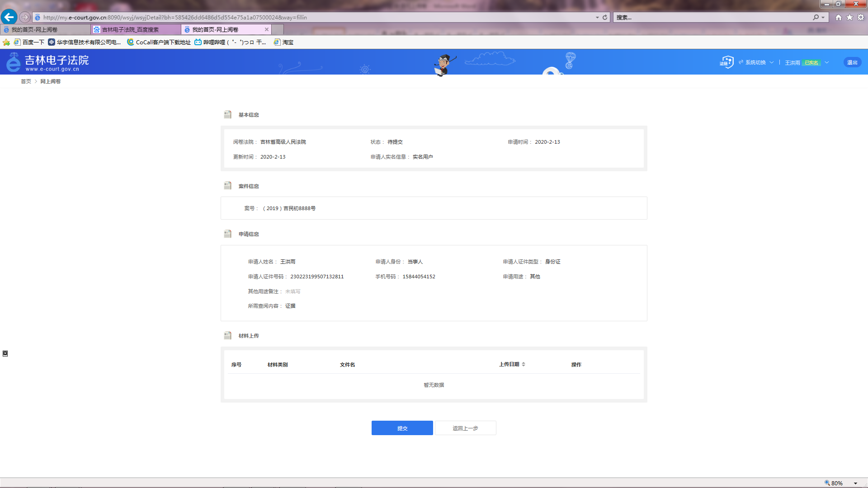This screenshot has width=868, height=488.
Task: Click the ID number 230223199507132811
Action: pyautogui.click(x=317, y=277)
